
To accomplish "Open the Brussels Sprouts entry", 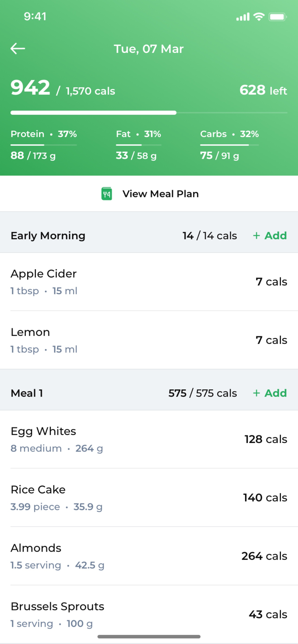I will pos(149,614).
